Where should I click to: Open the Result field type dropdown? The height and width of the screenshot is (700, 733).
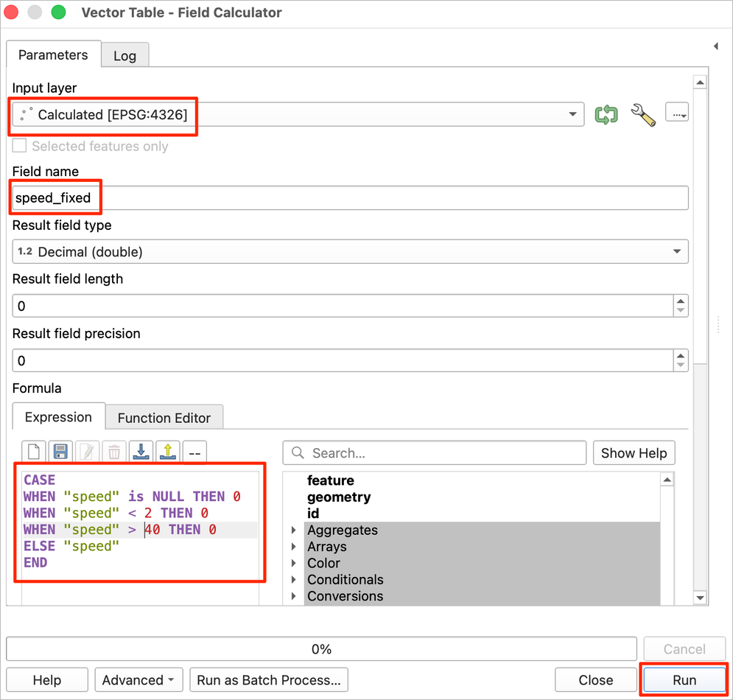pyautogui.click(x=350, y=252)
